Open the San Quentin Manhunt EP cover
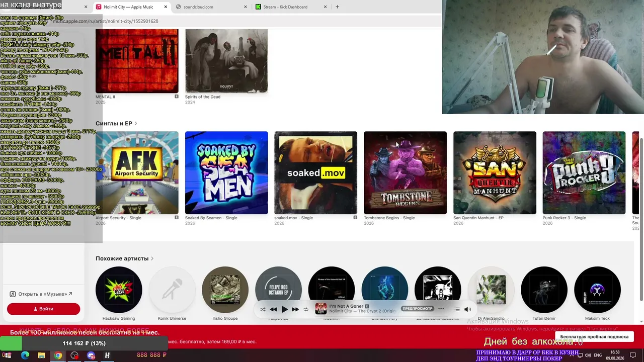This screenshot has height=362, width=644. (495, 173)
